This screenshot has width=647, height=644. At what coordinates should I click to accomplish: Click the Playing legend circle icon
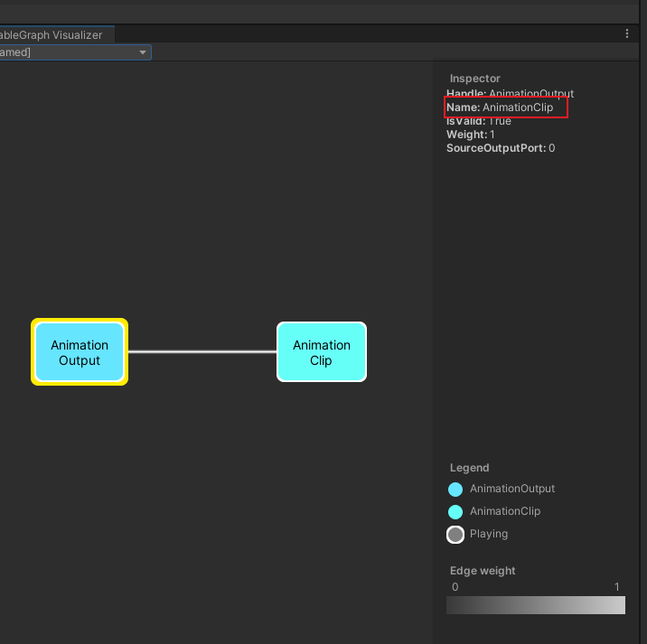coord(455,535)
